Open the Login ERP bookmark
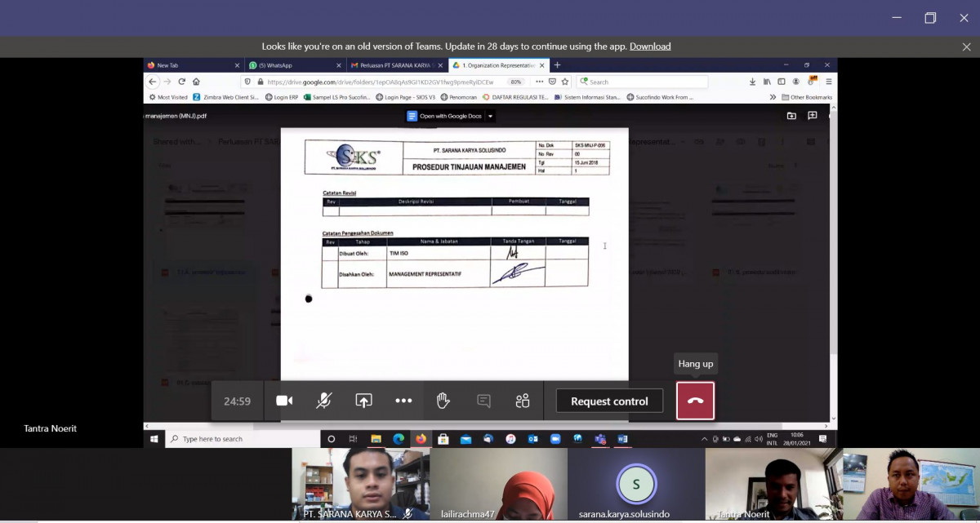 click(x=282, y=97)
